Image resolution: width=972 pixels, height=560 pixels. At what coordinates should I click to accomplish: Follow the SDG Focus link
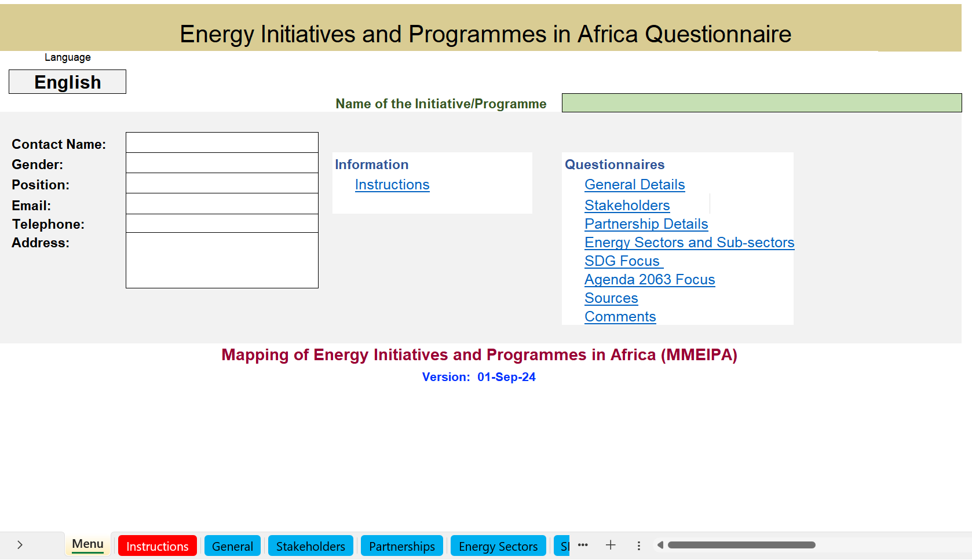tap(624, 261)
